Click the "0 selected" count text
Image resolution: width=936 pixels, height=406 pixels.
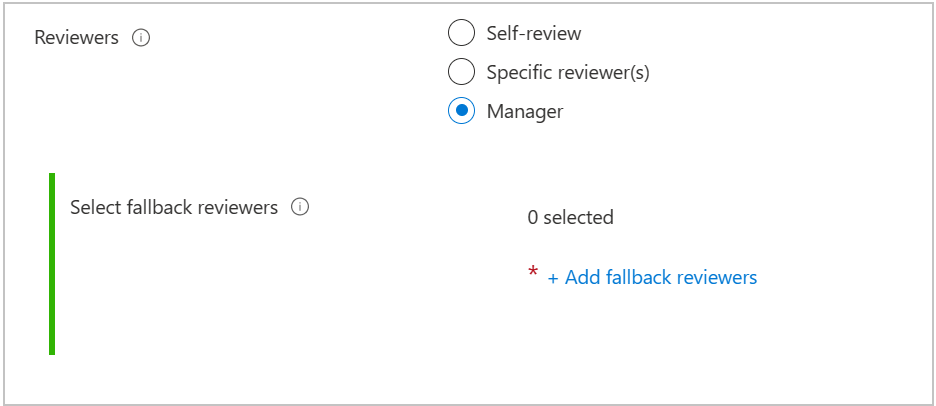(570, 217)
